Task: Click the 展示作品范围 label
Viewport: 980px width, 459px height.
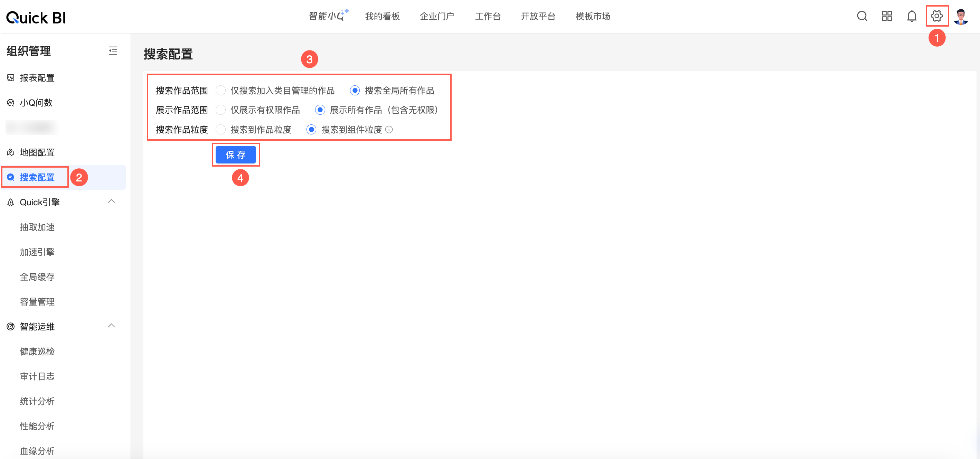Action: click(x=182, y=110)
